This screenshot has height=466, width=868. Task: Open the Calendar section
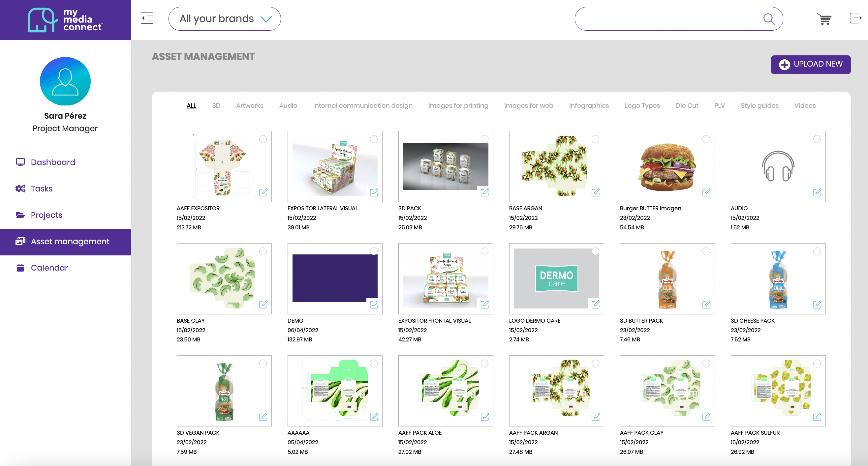pyautogui.click(x=49, y=268)
